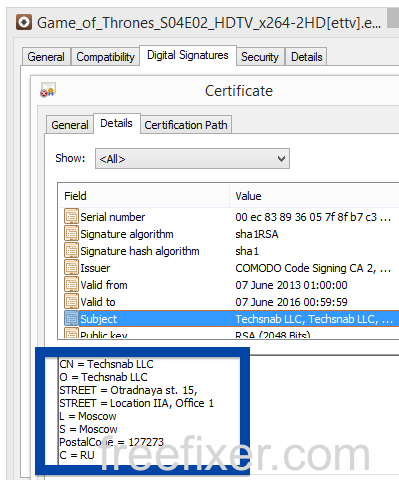The height and width of the screenshot is (480, 399).
Task: Click the Issuer field icon
Action: [x=71, y=267]
